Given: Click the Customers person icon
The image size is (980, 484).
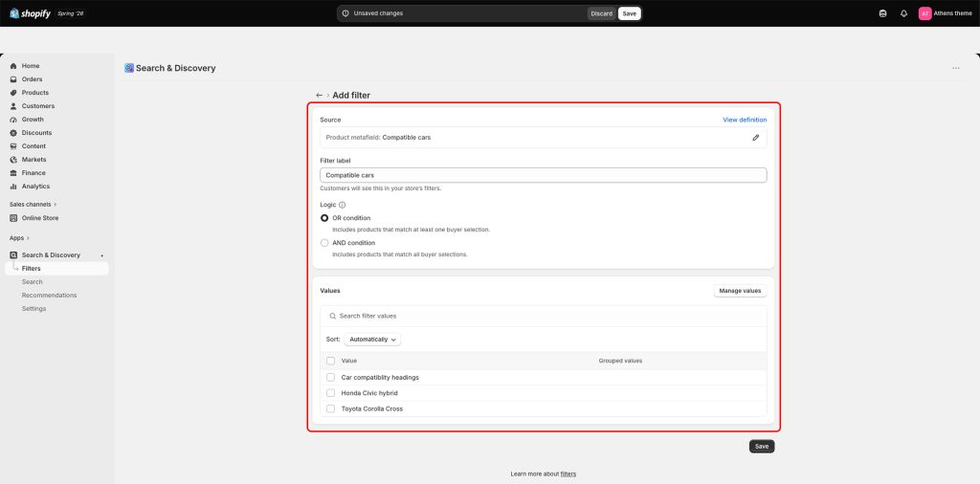Looking at the screenshot, I should 13,106.
